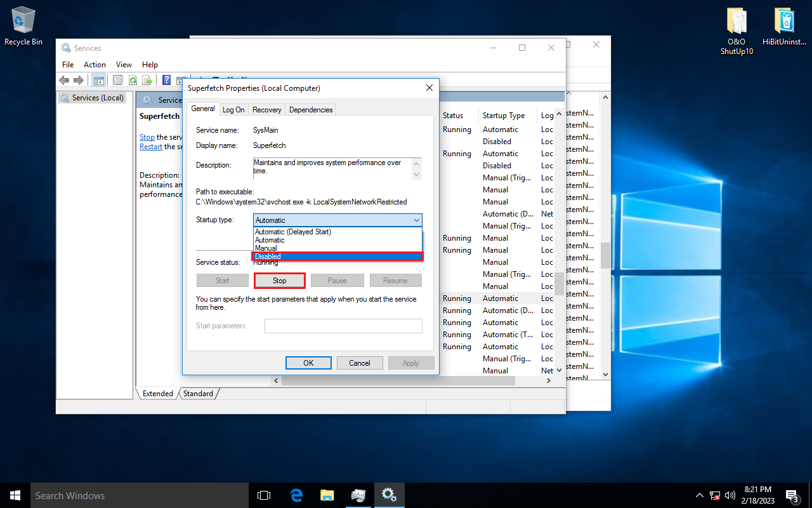The image size is (812, 508).
Task: Choose Disabled in the startup type list
Action: tap(337, 257)
